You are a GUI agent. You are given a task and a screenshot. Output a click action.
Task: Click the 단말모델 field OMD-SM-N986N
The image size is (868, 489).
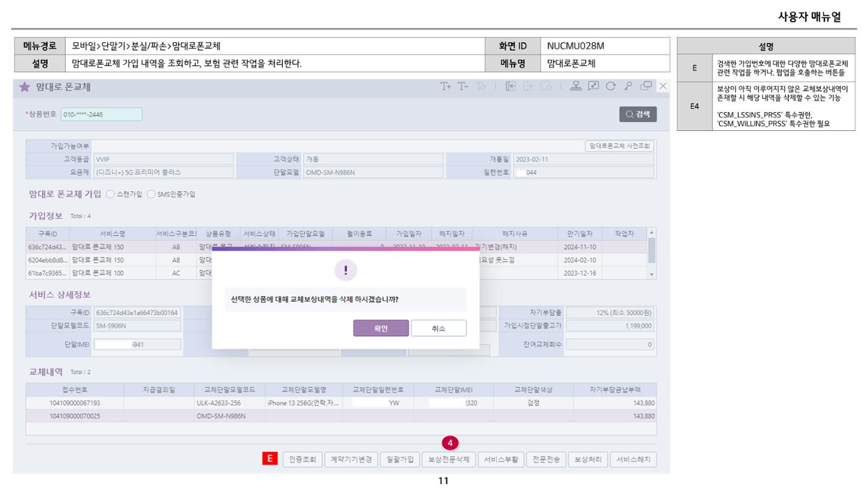pyautogui.click(x=373, y=173)
